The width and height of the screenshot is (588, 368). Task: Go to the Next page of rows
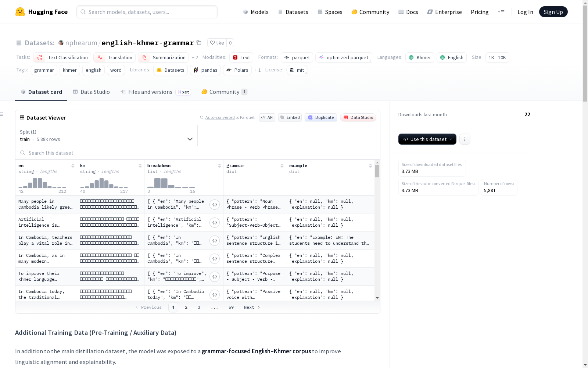click(252, 307)
